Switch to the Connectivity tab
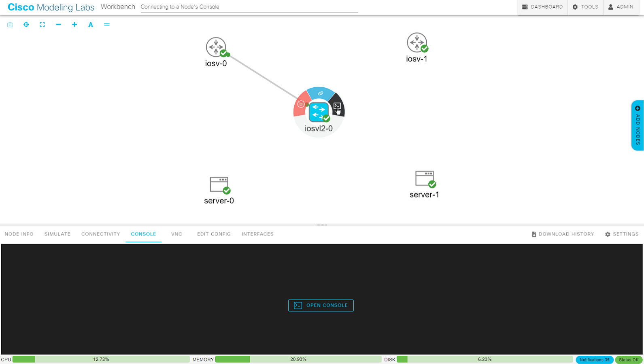Screen dimensions: 644x364 point(101,234)
